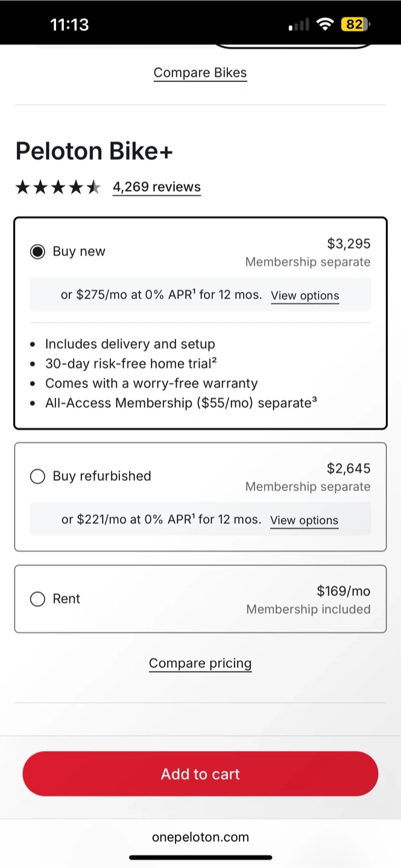The height and width of the screenshot is (868, 401).
Task: Select the Buy refurbished radio button
Action: 37,476
